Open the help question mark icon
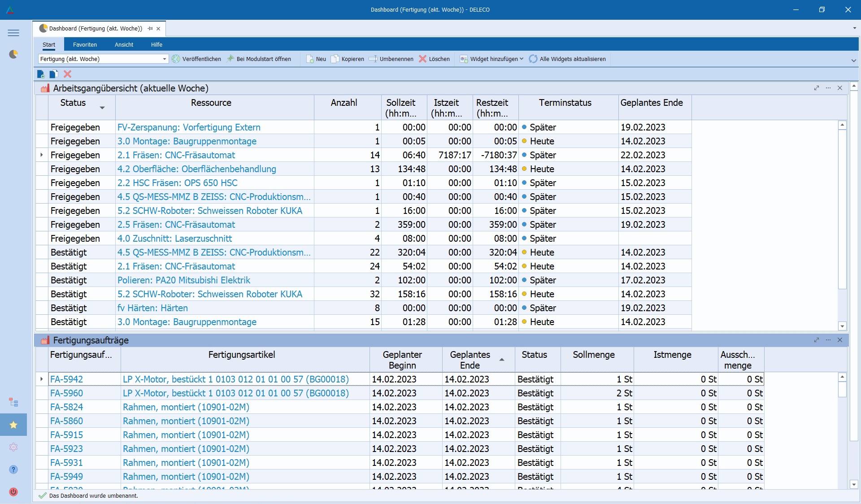The image size is (861, 504). [x=13, y=469]
